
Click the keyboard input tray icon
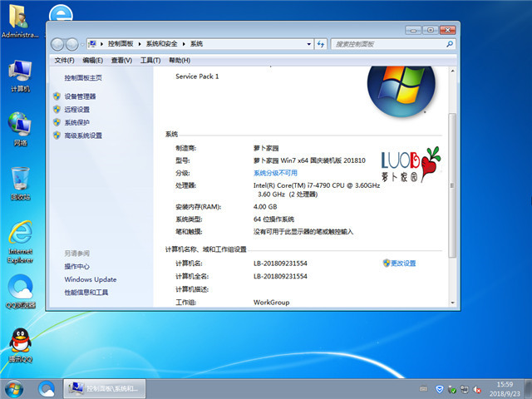[423, 388]
